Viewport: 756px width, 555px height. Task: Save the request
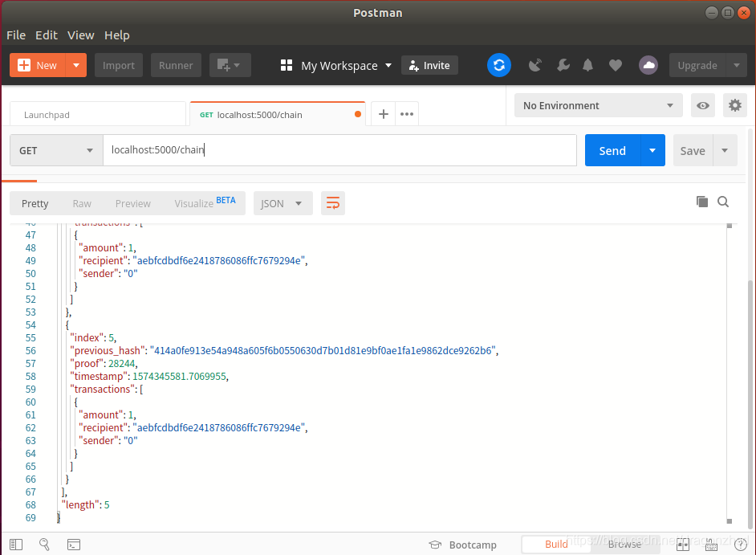coord(693,150)
